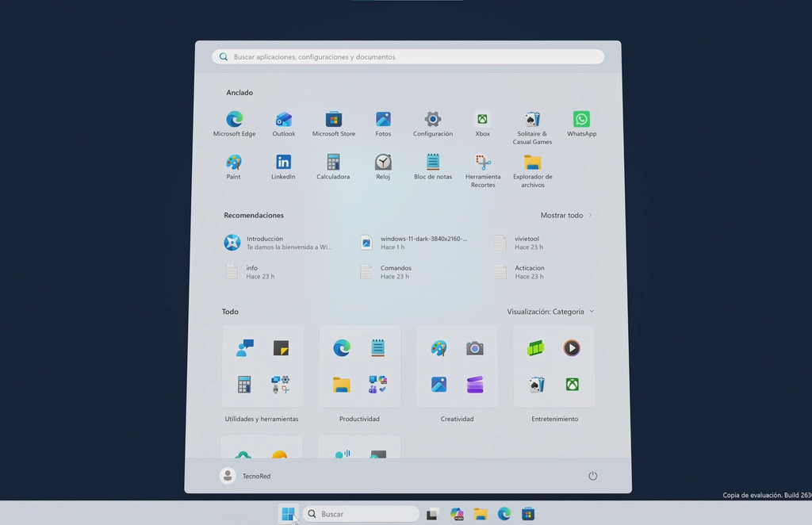Open Microsoft Edge from the taskbar
Screen dimensions: 812x525
click(x=504, y=514)
